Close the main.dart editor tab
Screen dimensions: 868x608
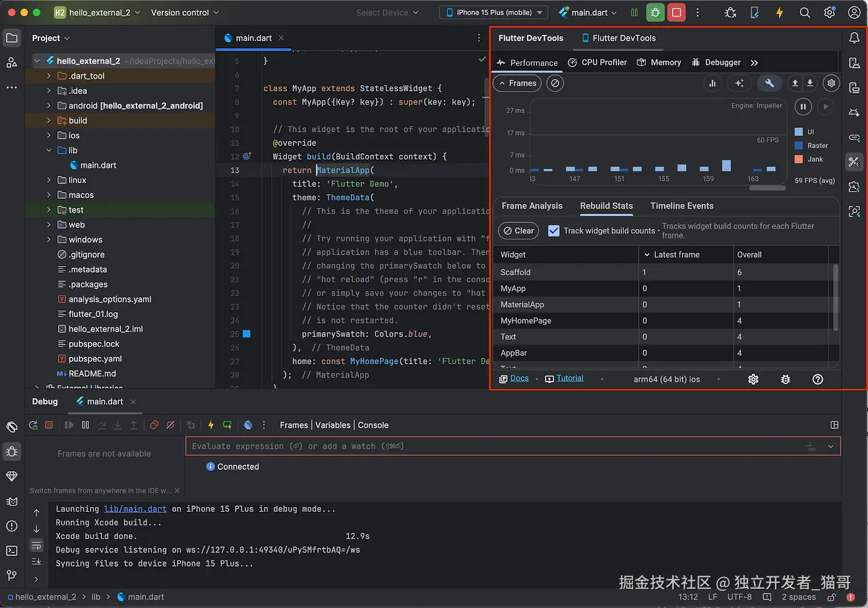[281, 38]
